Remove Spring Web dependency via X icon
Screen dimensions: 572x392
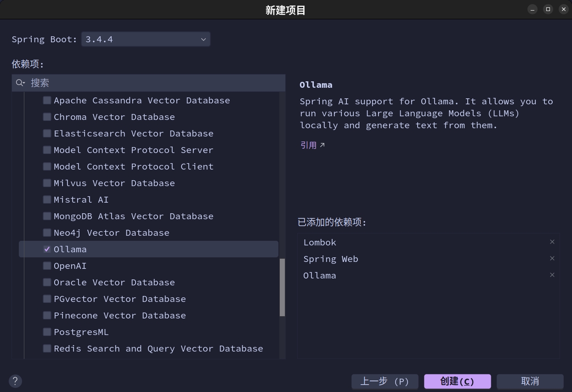click(x=552, y=259)
